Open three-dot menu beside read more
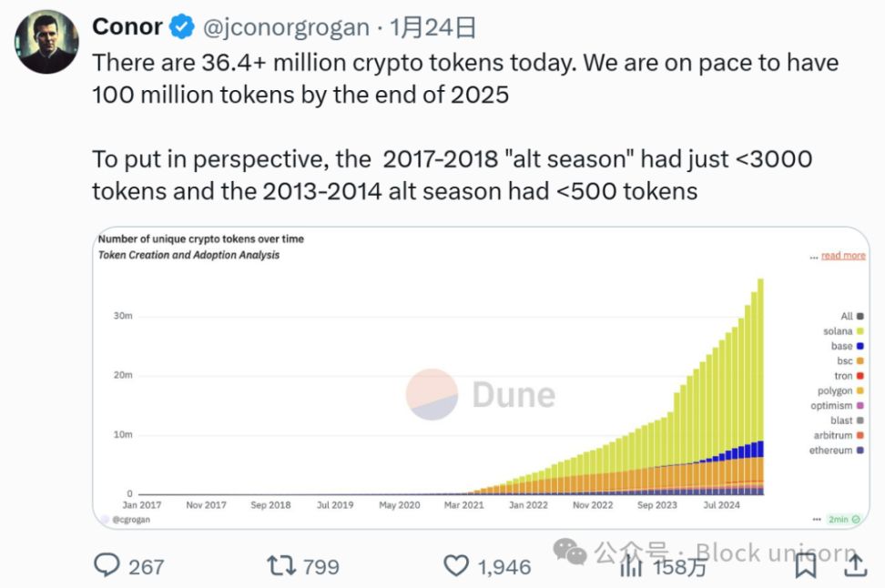 (x=813, y=257)
